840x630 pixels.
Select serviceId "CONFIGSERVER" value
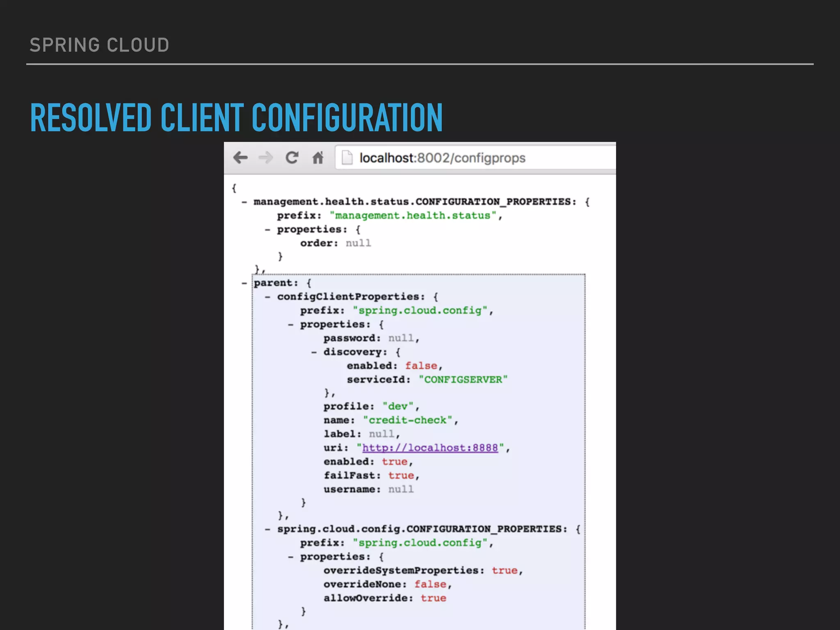coord(463,380)
